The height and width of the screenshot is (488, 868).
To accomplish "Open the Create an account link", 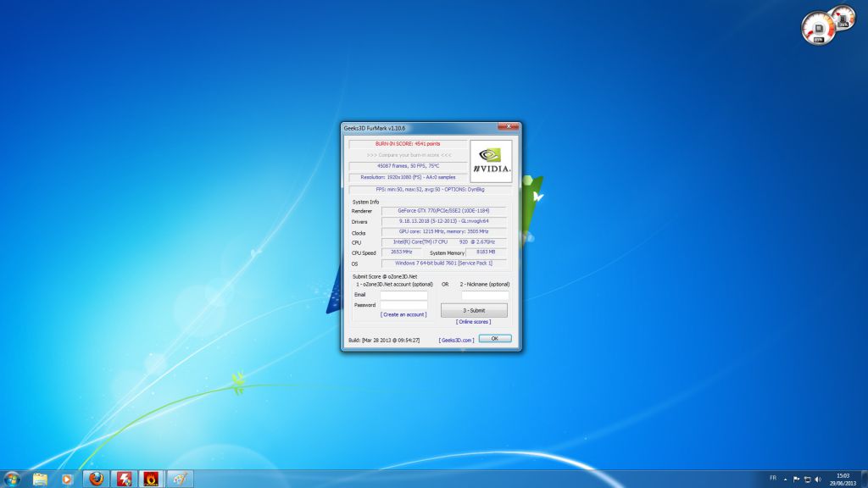I will [403, 314].
